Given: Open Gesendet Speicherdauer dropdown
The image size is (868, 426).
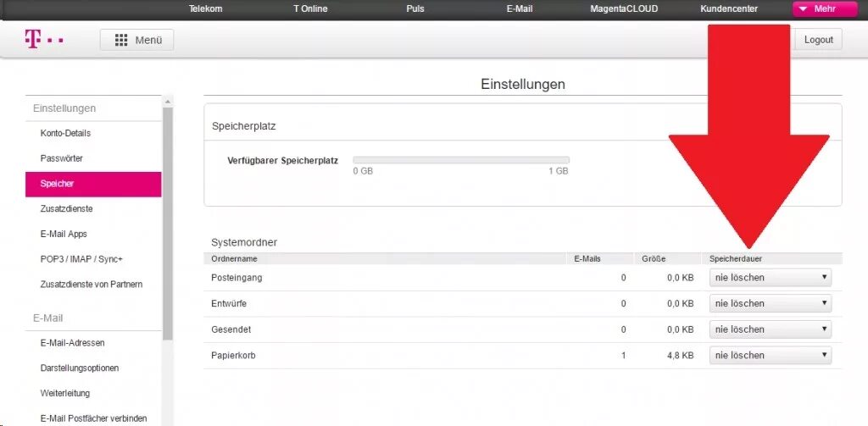Looking at the screenshot, I should pyautogui.click(x=770, y=329).
